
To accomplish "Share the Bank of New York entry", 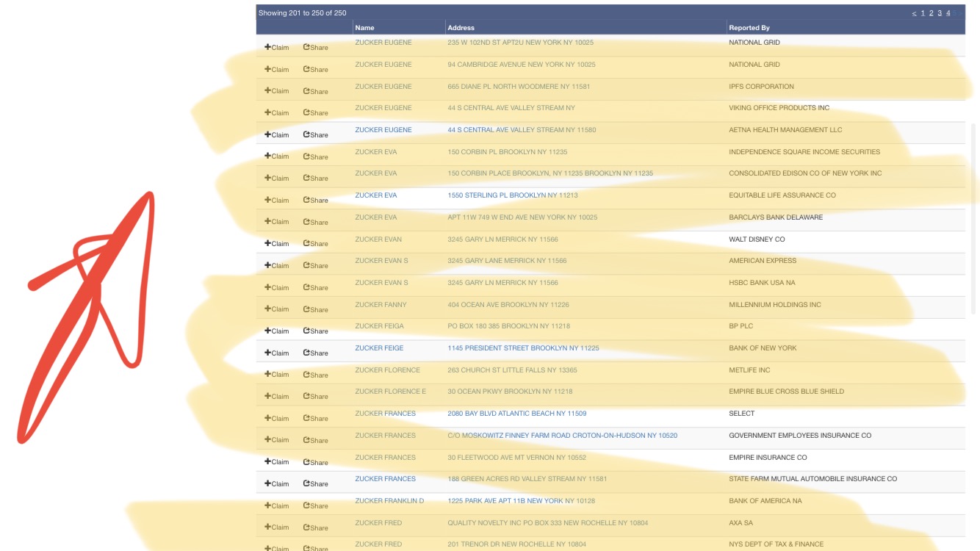I will [x=316, y=353].
